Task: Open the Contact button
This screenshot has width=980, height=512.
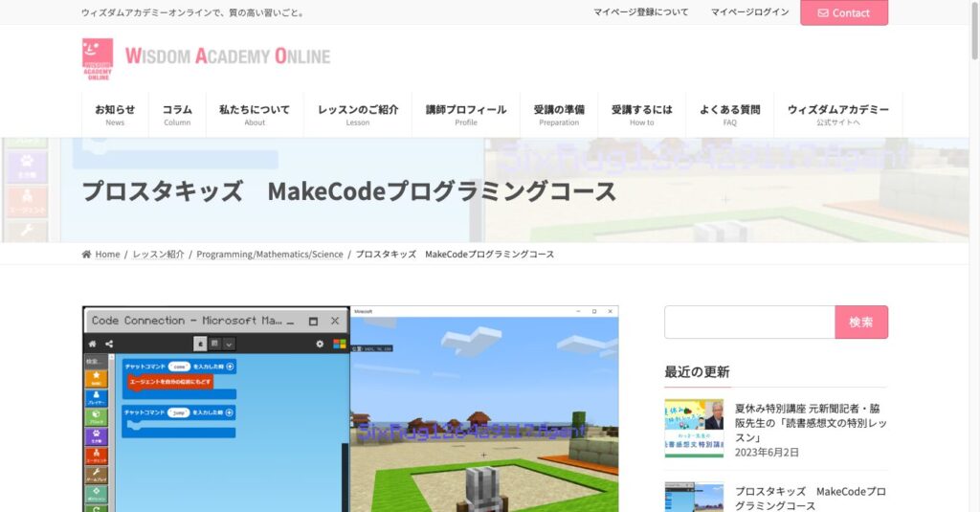Action: pyautogui.click(x=844, y=12)
